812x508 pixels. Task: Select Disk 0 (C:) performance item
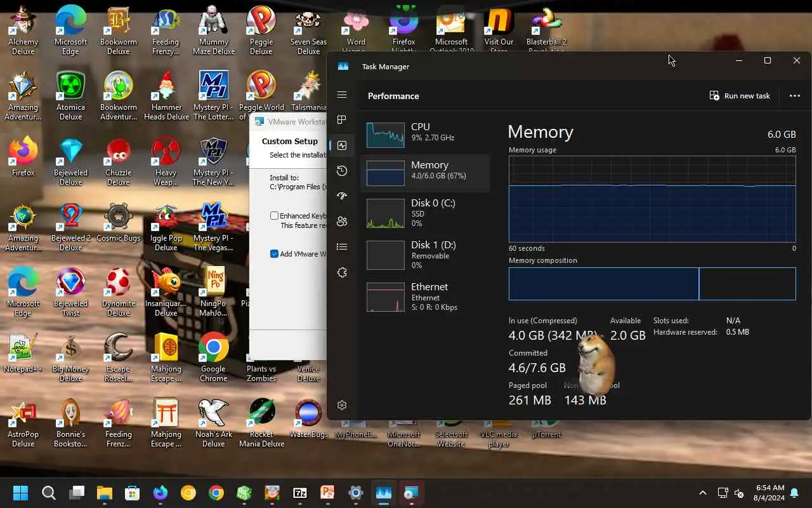[425, 213]
